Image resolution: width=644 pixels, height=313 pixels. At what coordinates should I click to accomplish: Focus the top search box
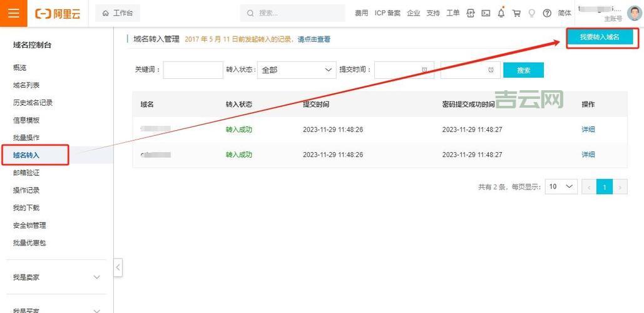[292, 13]
